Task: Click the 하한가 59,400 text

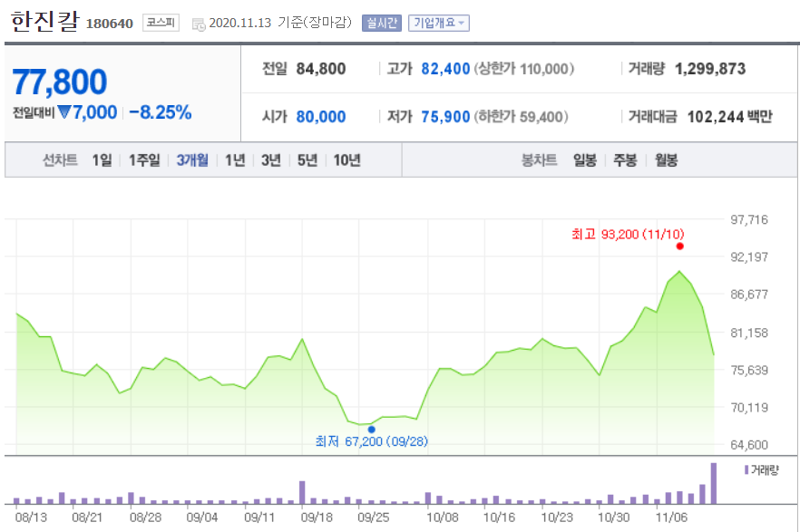Action: click(x=521, y=117)
